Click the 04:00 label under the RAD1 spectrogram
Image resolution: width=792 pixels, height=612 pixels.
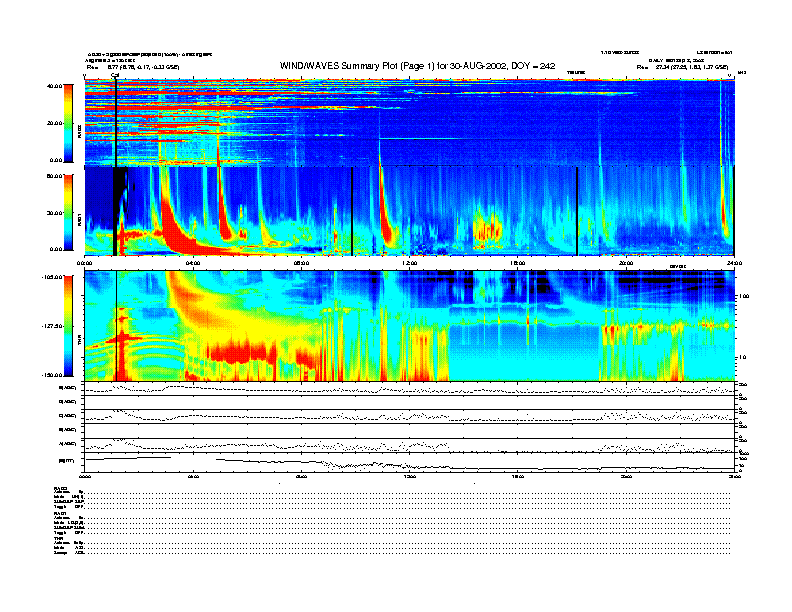pos(193,264)
